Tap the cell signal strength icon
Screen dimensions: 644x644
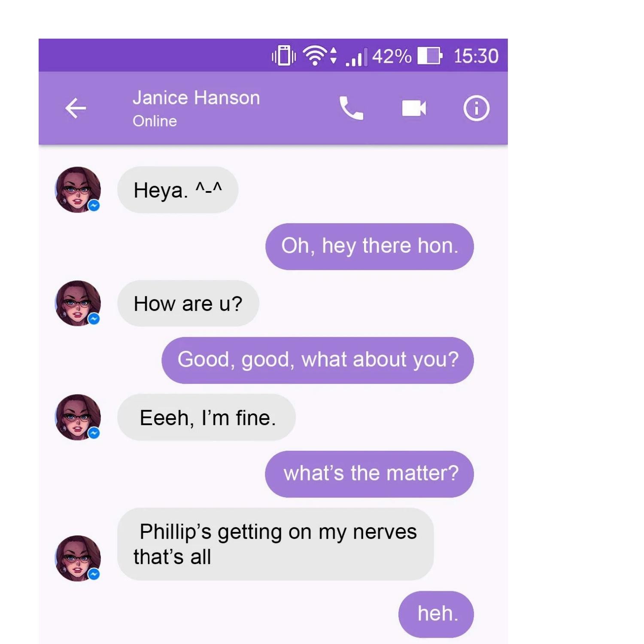[x=356, y=57]
